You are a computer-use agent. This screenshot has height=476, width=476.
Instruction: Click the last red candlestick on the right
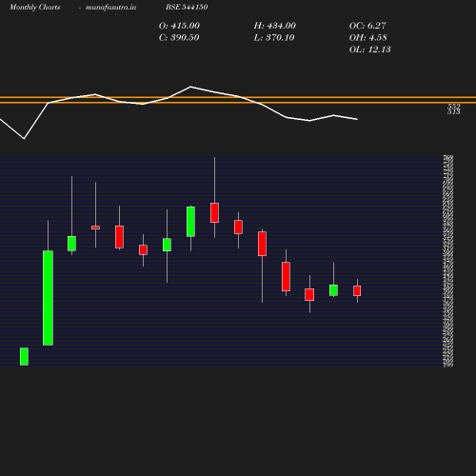pos(357,290)
